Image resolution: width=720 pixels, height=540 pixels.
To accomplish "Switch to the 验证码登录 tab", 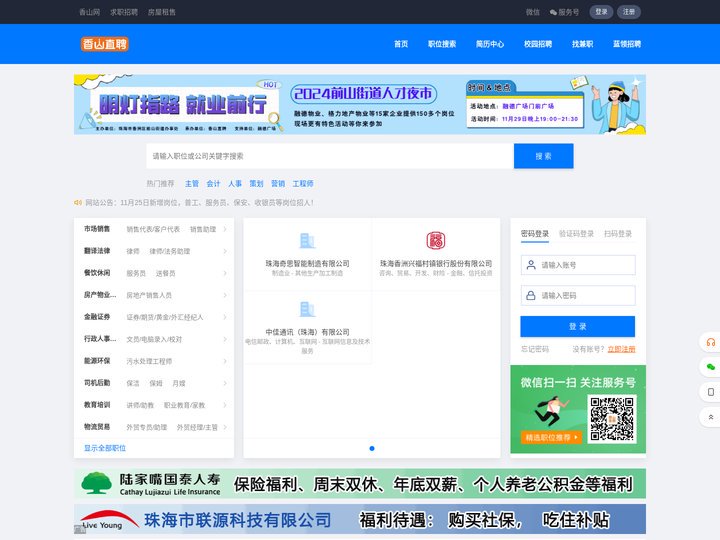I will coord(576,234).
